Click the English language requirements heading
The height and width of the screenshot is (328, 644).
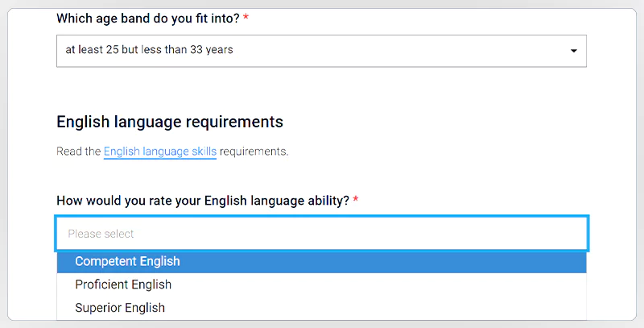coord(169,122)
